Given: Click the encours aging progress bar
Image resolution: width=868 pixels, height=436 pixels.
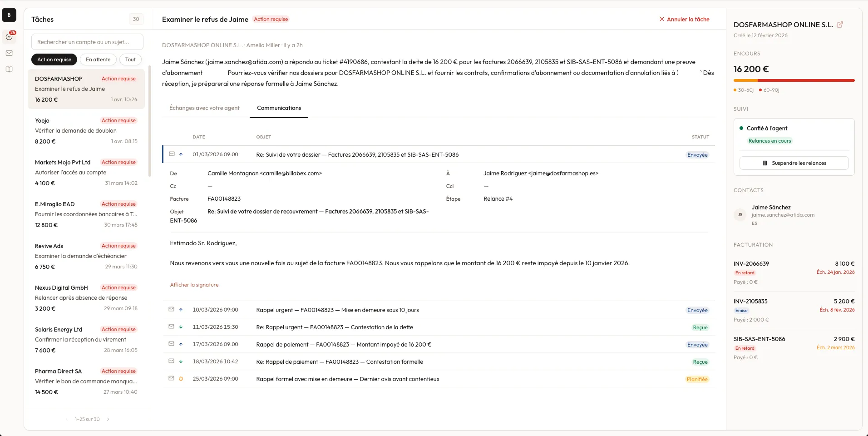Looking at the screenshot, I should [794, 80].
